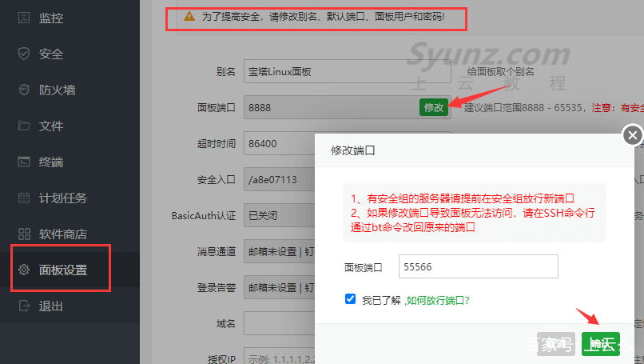The width and height of the screenshot is (644, 364).
Task: Toggle the 我已了解 checkbox
Action: (350, 299)
